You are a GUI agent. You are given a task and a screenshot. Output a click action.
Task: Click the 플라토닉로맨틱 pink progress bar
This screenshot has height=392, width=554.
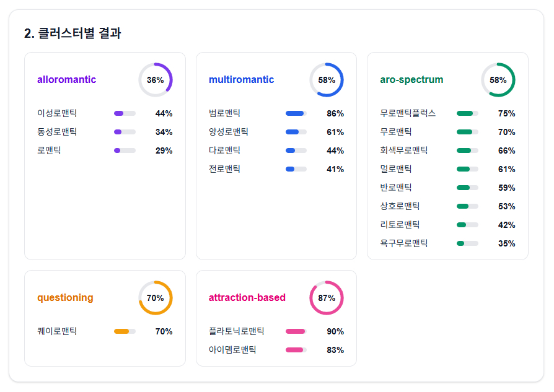pos(296,331)
